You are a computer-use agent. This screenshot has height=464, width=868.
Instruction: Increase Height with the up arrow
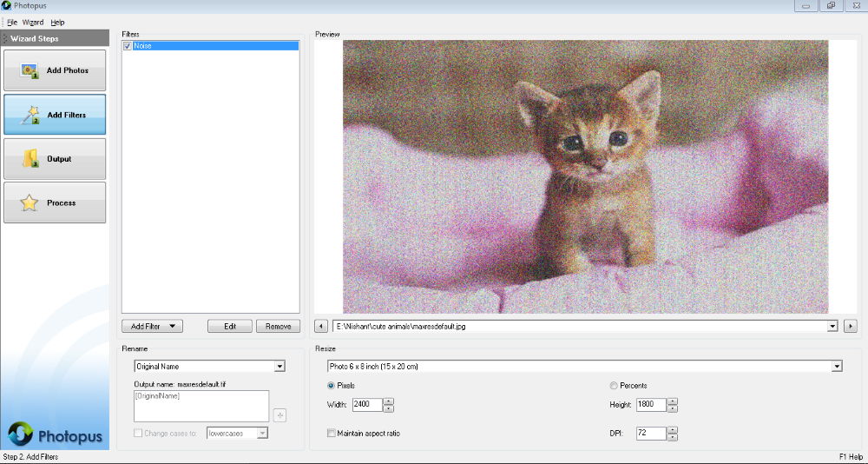pos(673,401)
